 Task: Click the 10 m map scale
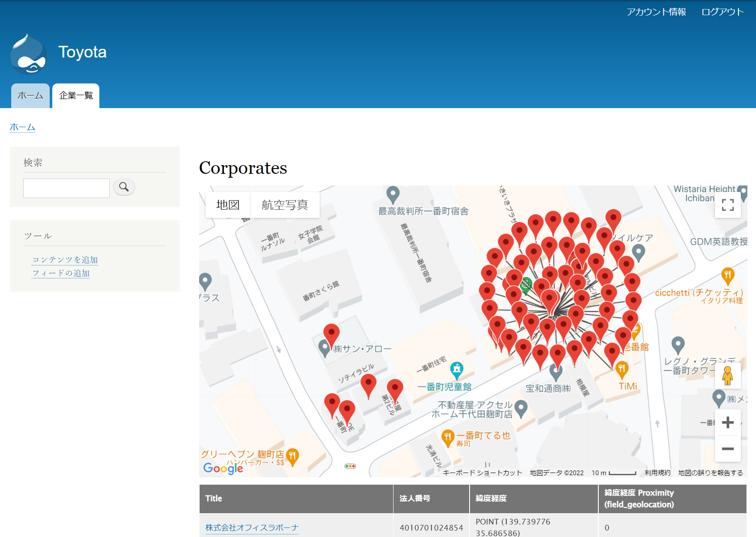pyautogui.click(x=614, y=473)
